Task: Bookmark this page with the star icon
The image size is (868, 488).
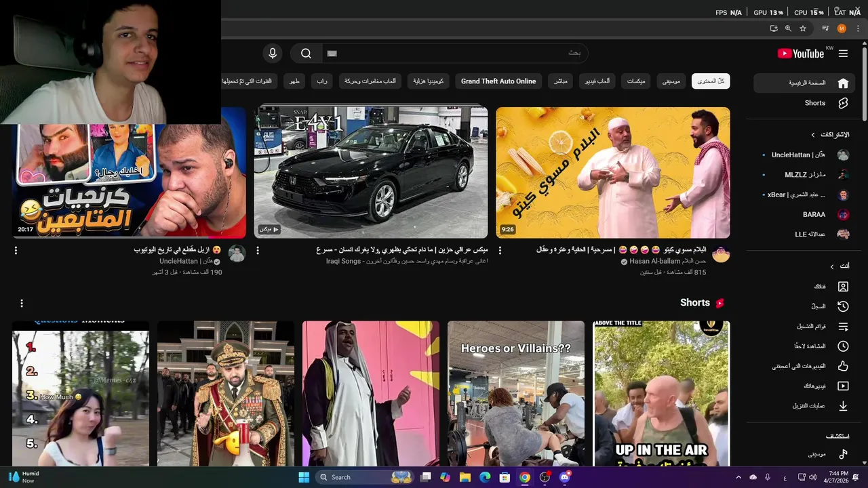Action: click(x=803, y=28)
